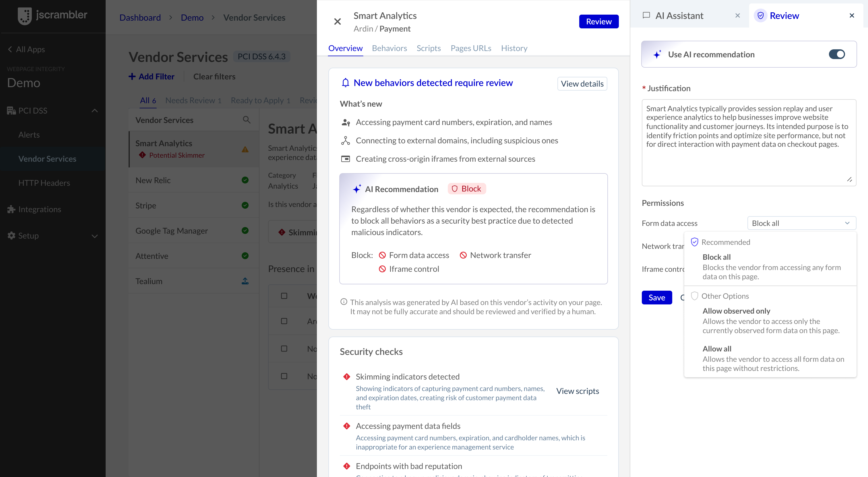
Task: Toggle the Use AI recommendation switch
Action: pyautogui.click(x=836, y=54)
